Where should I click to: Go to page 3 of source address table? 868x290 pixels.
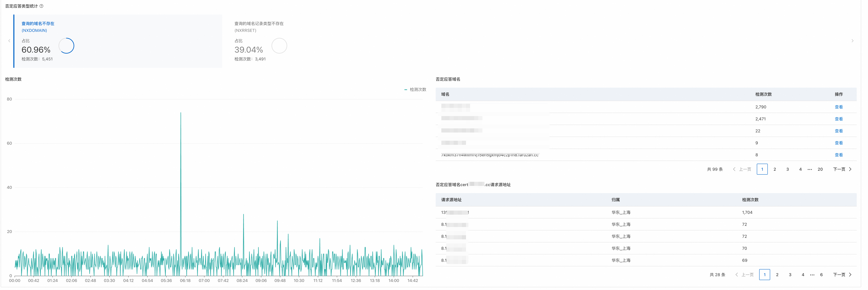(x=790, y=275)
